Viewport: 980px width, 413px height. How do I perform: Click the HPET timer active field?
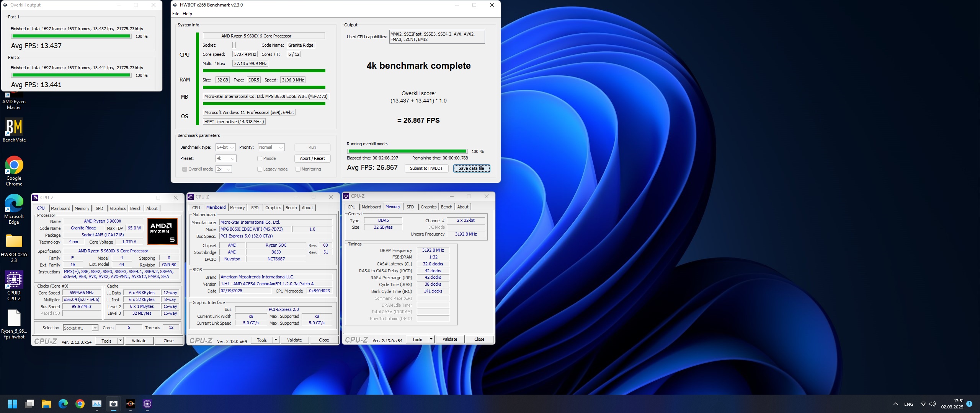(234, 122)
